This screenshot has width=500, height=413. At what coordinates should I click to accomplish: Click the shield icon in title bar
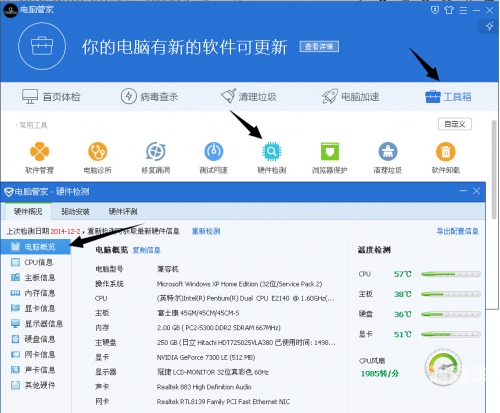(435, 10)
